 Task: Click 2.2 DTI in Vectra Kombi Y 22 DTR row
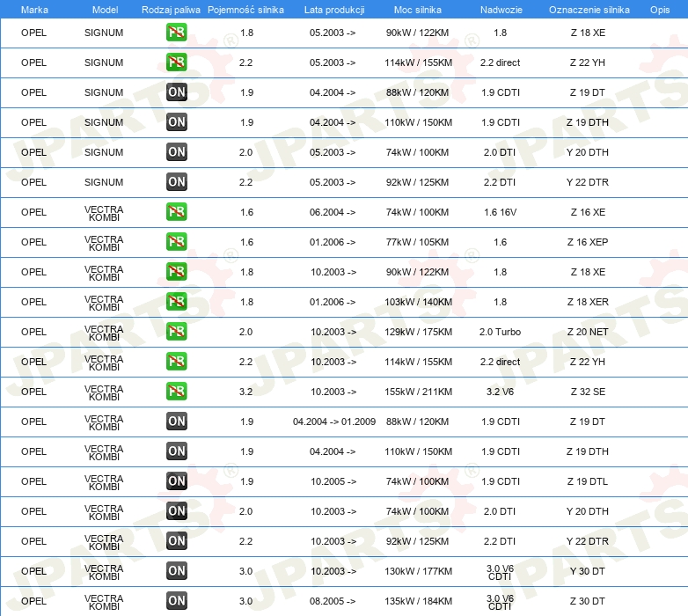500,541
